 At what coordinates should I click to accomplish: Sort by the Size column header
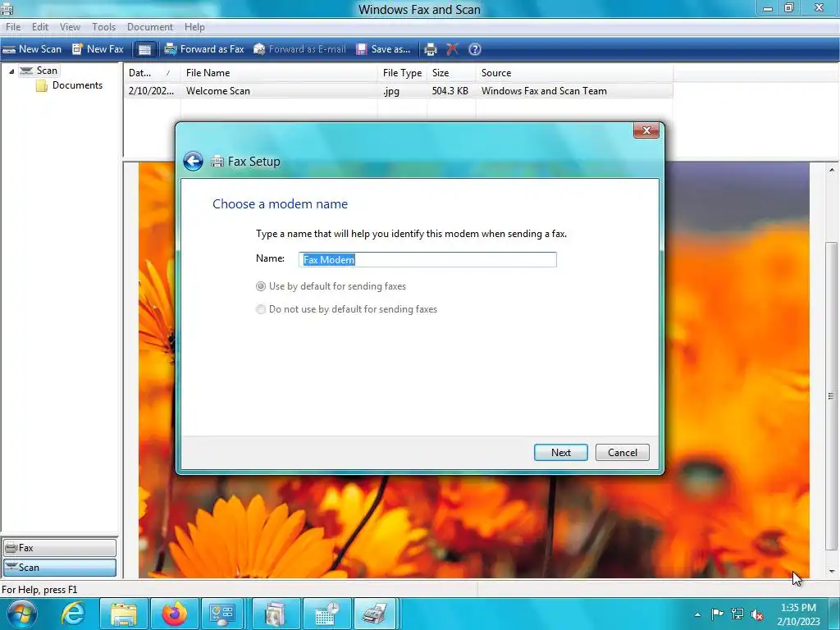[452, 73]
